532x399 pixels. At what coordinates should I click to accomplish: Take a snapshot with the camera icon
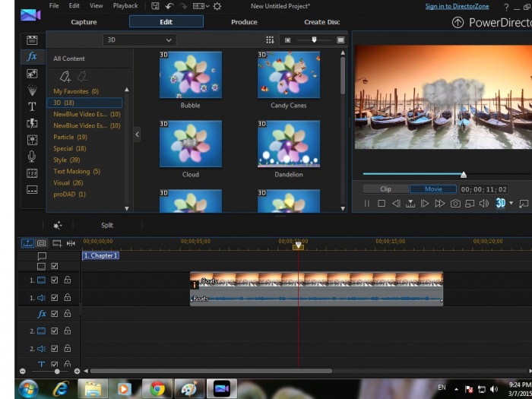(x=455, y=204)
